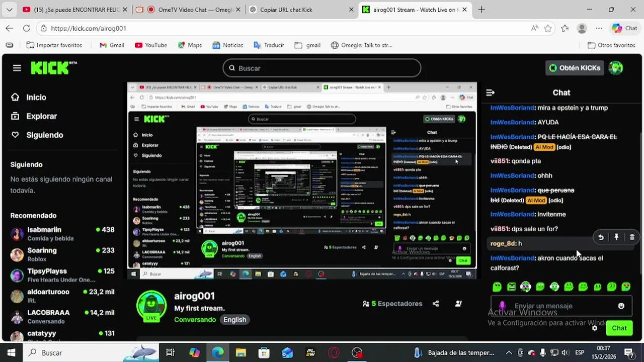Share the stream with share icon
Viewport: 644px width, 362px height.
(x=436, y=304)
